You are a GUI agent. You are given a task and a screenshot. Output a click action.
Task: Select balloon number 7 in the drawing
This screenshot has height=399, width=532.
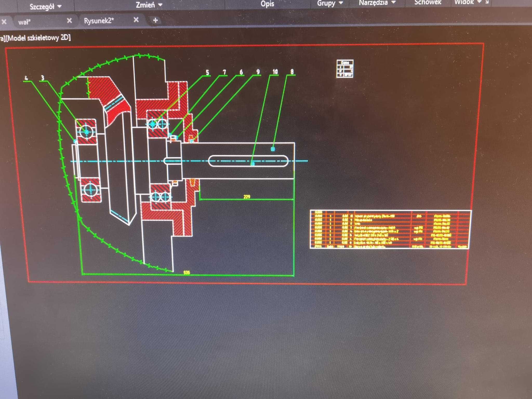(224, 72)
